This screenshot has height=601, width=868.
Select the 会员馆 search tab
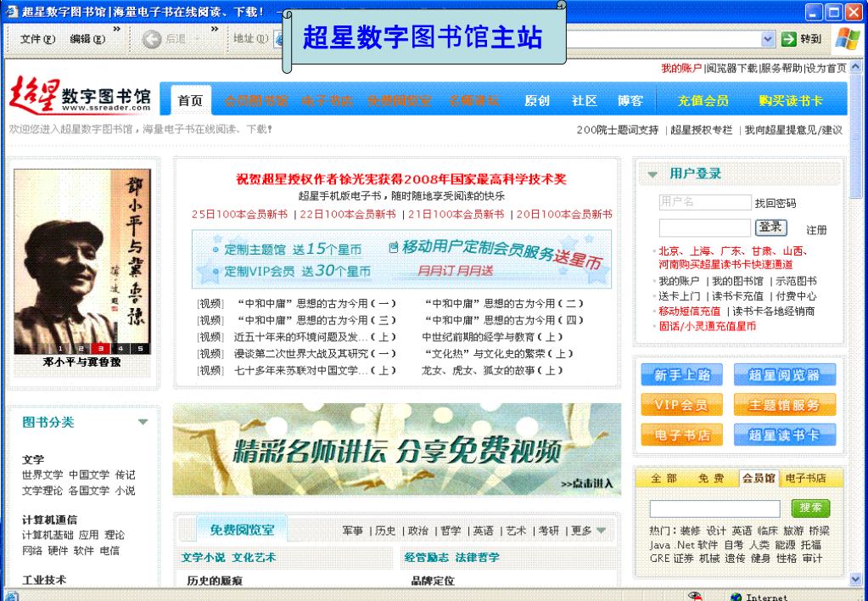[x=759, y=478]
